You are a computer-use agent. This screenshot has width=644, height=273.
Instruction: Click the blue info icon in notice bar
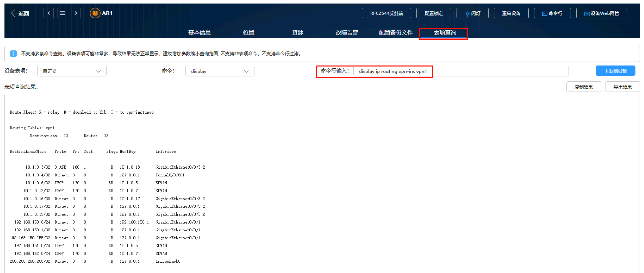tap(13, 54)
